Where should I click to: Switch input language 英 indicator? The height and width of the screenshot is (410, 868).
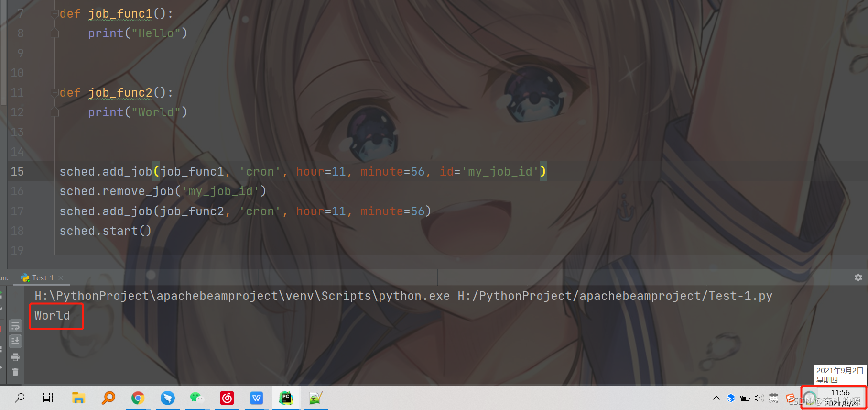(x=774, y=398)
